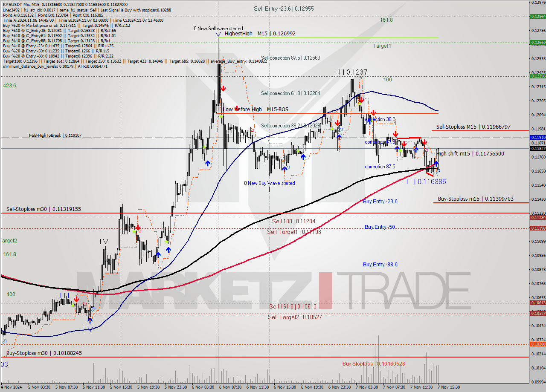Screen dimensions: 546x392
Task: Click the blue 'correction 87.5' label
Action: pyautogui.click(x=380, y=167)
